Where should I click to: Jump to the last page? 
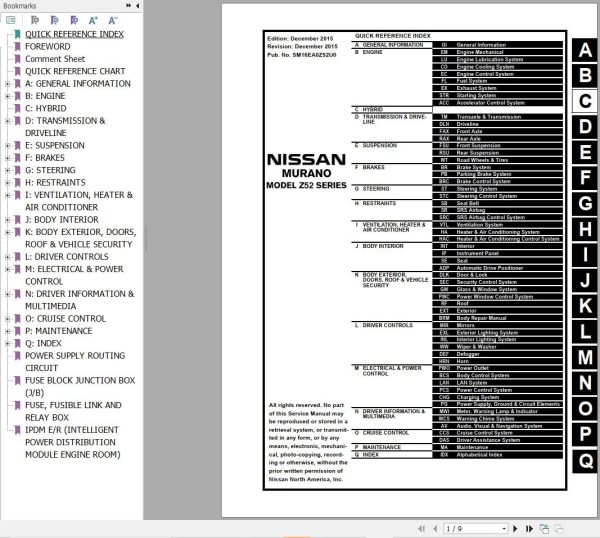(529, 528)
